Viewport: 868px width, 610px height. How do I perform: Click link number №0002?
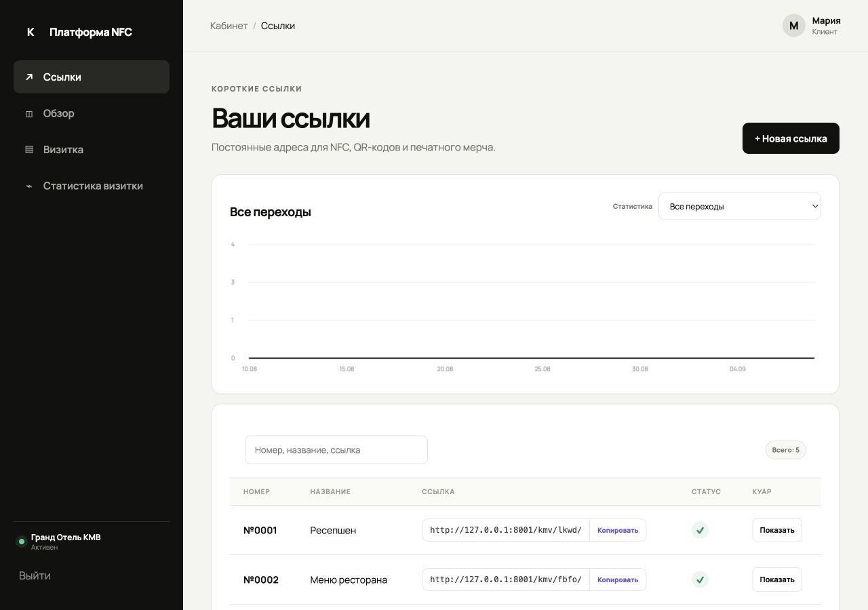click(261, 579)
